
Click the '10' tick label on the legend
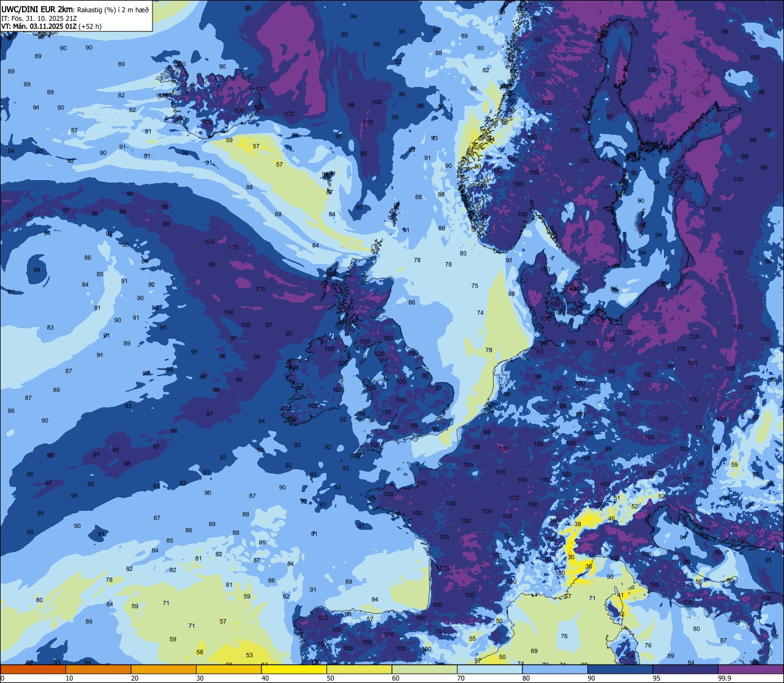coord(69,678)
